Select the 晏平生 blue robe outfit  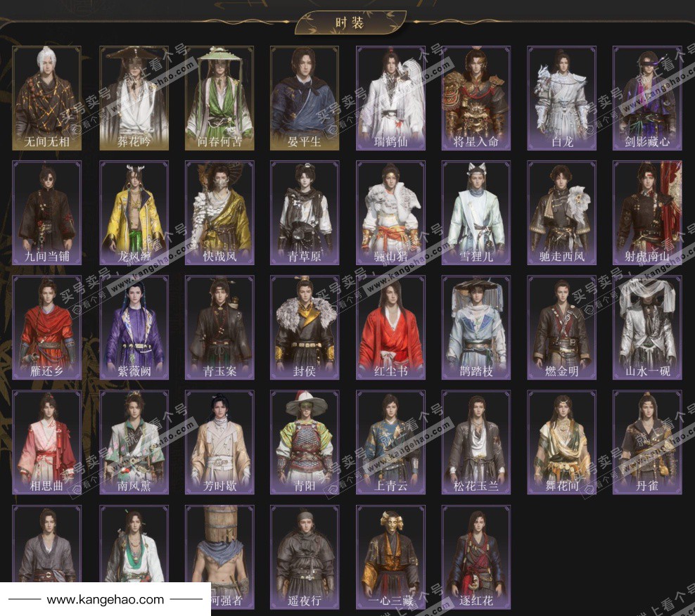coord(305,98)
